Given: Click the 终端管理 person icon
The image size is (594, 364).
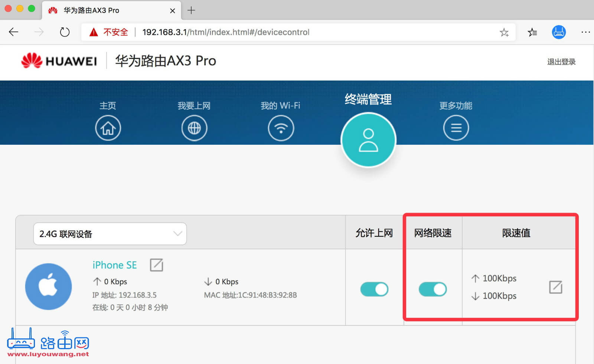Looking at the screenshot, I should click(x=368, y=140).
